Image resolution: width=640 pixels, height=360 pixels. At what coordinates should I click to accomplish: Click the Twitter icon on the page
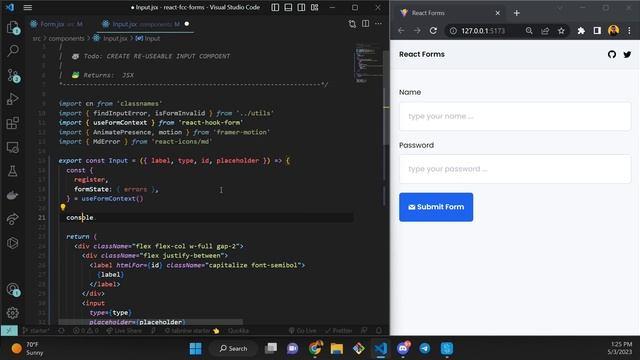tap(627, 54)
